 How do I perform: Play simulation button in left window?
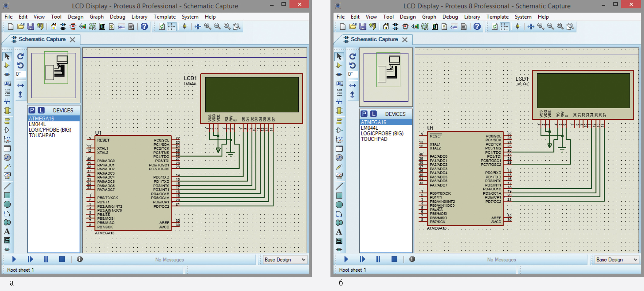(14, 259)
